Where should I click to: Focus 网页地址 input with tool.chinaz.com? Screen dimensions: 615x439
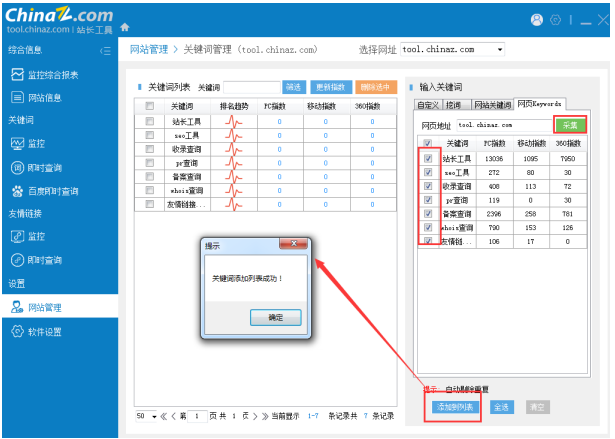click(x=504, y=125)
